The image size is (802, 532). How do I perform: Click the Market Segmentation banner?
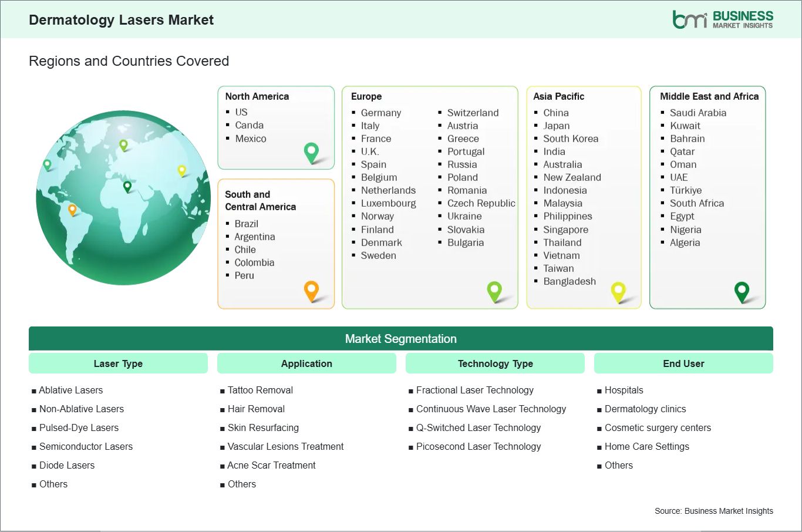tap(401, 338)
